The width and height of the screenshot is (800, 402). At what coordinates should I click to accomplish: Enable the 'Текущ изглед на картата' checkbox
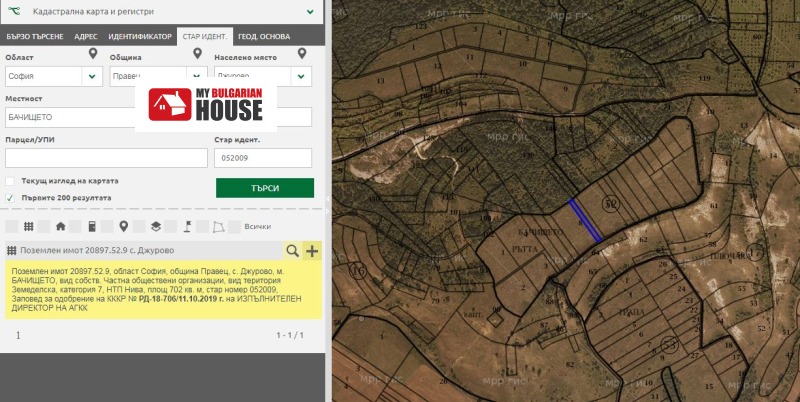(10, 181)
